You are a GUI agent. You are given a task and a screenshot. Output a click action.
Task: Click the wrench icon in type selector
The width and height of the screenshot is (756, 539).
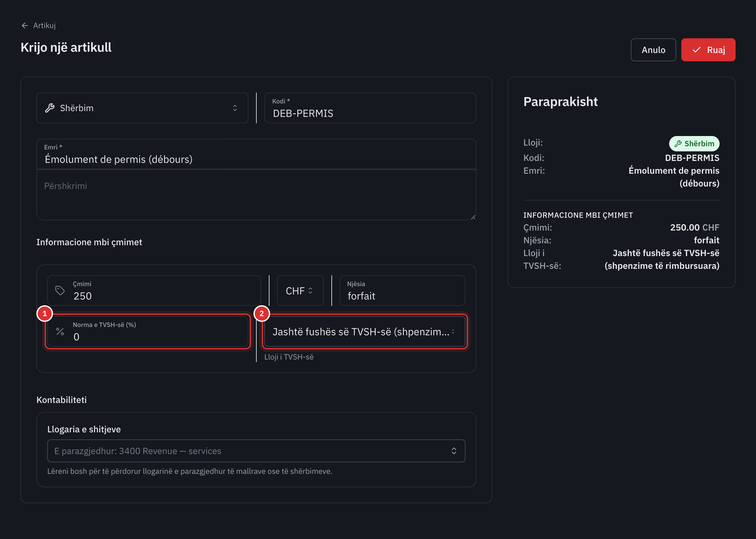click(x=50, y=108)
